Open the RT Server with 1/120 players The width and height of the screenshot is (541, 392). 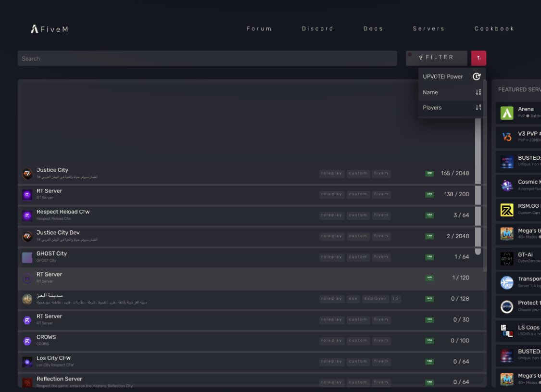coord(252,278)
